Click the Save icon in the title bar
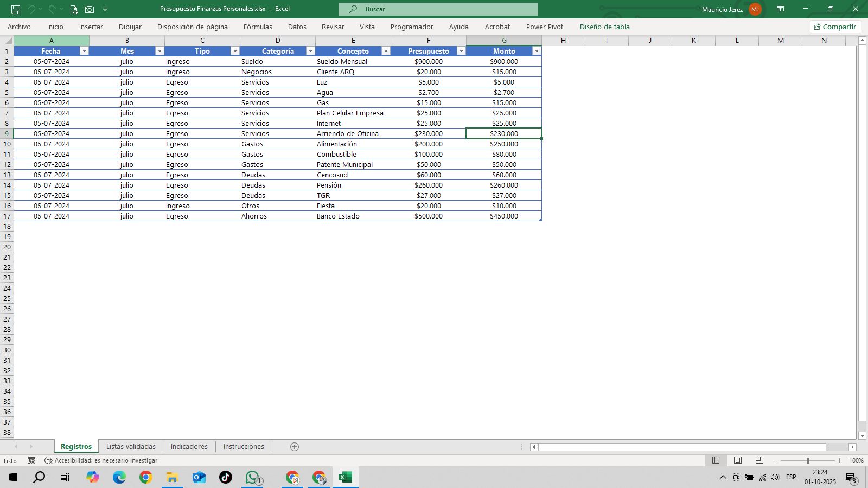 tap(16, 9)
